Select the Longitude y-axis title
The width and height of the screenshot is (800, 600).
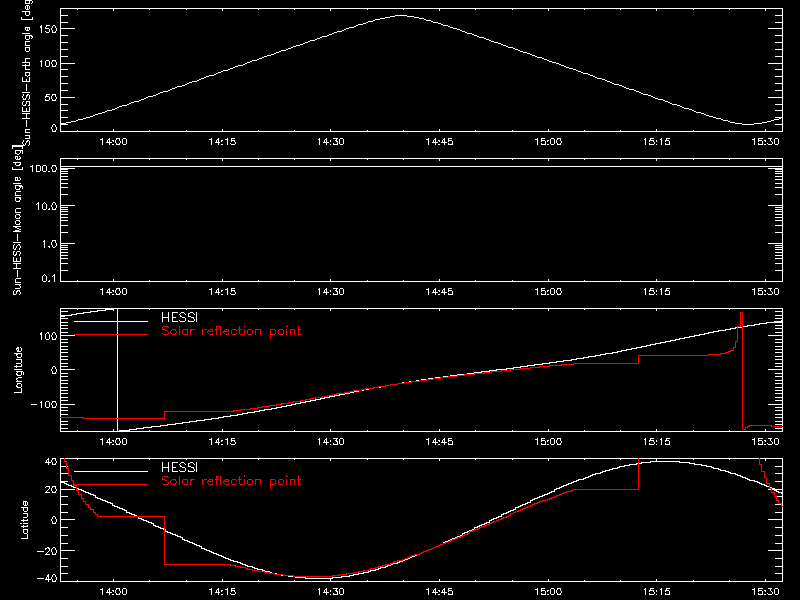pyautogui.click(x=18, y=370)
